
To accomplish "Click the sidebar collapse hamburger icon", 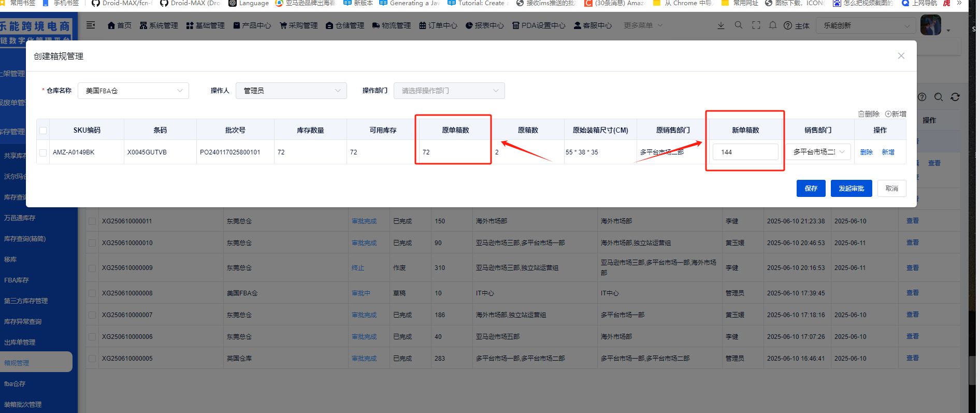I will (91, 25).
